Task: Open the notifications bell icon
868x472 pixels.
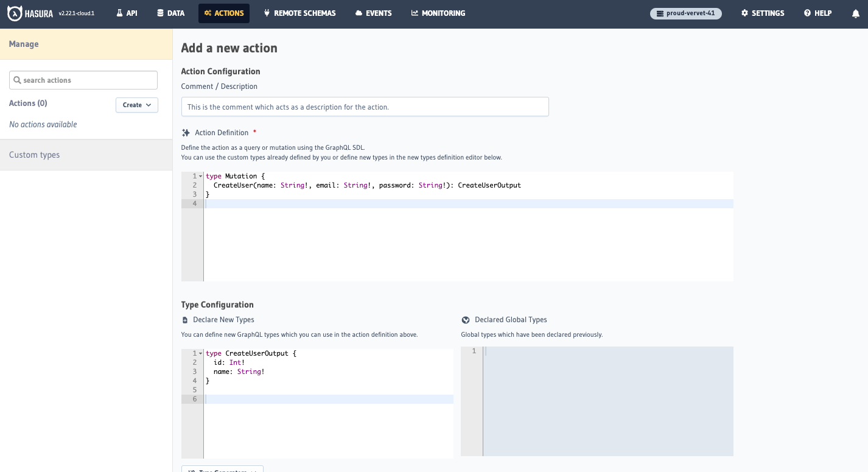Action: tap(855, 13)
